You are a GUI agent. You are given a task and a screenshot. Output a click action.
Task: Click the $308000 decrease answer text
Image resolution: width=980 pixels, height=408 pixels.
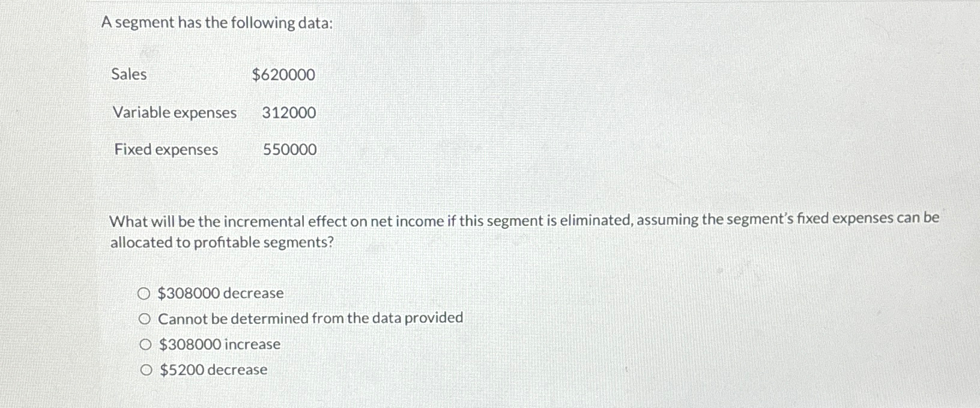coord(221,294)
